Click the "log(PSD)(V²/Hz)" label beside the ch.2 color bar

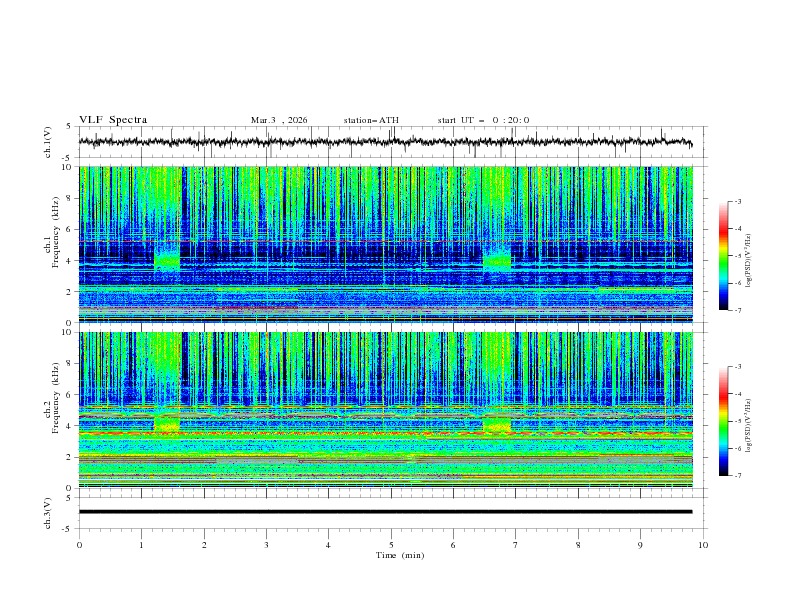coord(749,425)
